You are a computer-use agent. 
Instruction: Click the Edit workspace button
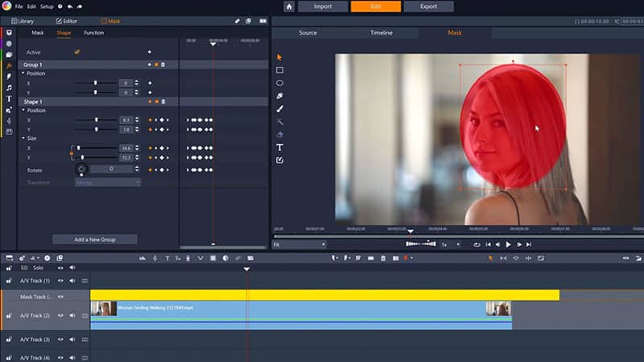pyautogui.click(x=376, y=6)
